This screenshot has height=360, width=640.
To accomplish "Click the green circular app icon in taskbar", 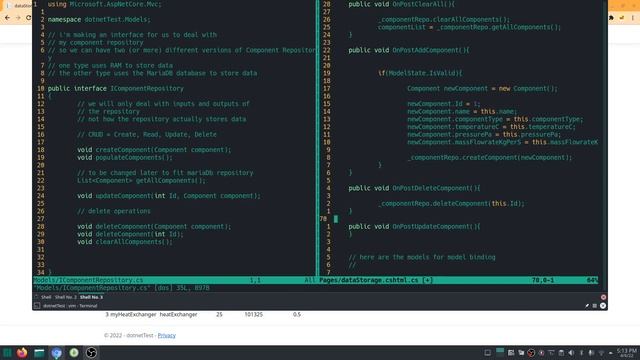I will click(x=74, y=353).
